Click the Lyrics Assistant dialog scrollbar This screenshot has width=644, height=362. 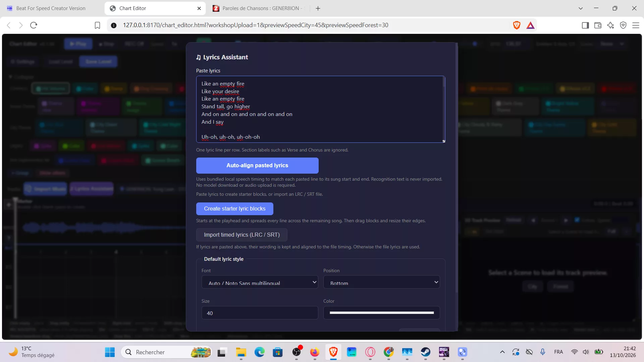[457, 168]
